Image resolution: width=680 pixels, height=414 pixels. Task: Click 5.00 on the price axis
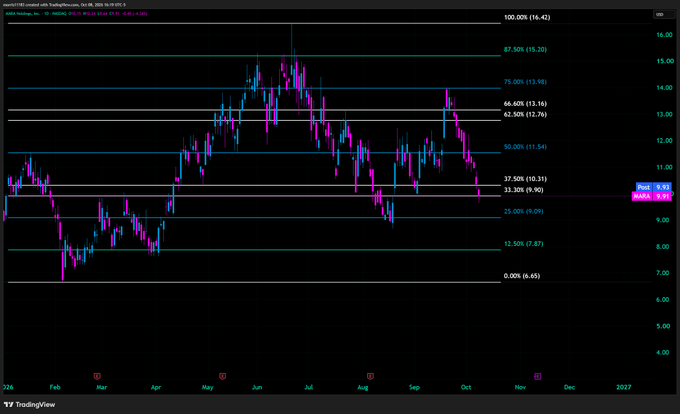coord(663,326)
